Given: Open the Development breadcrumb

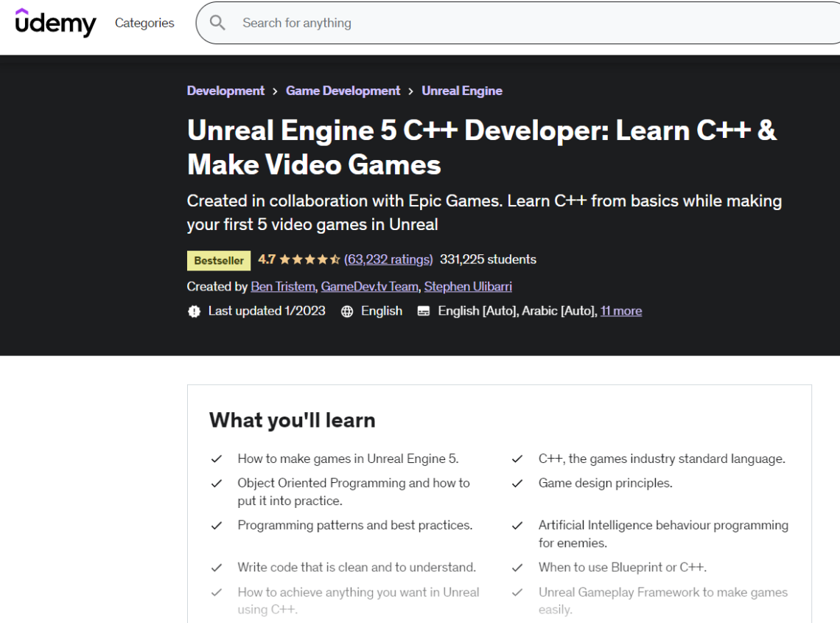Looking at the screenshot, I should coord(225,91).
